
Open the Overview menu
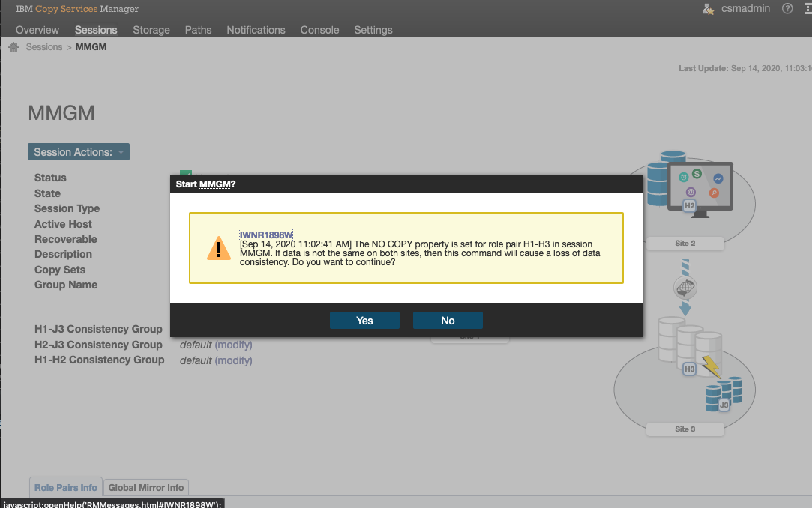(x=37, y=30)
